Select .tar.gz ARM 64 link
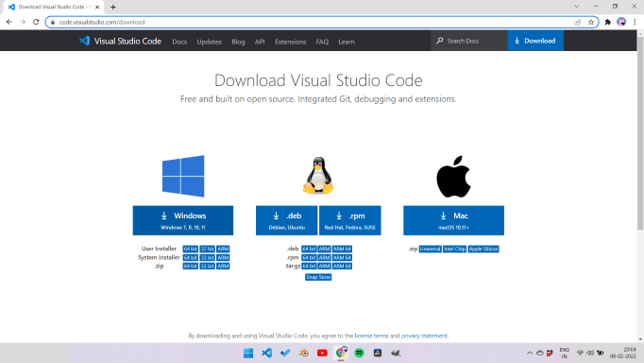644x363 pixels. (342, 266)
